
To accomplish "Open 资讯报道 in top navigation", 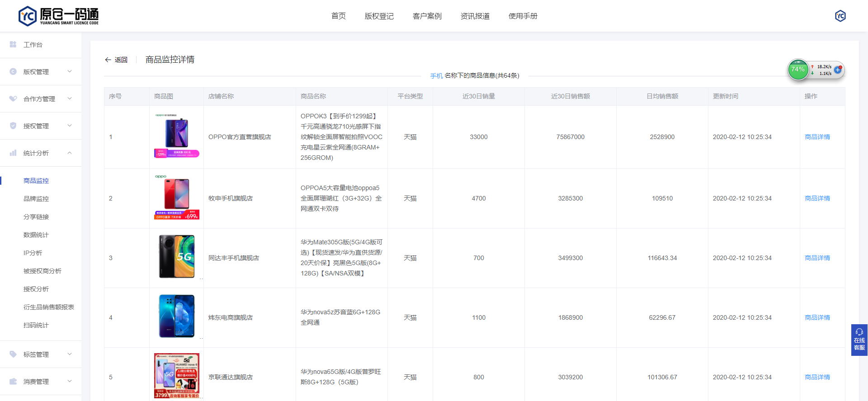I will click(475, 16).
